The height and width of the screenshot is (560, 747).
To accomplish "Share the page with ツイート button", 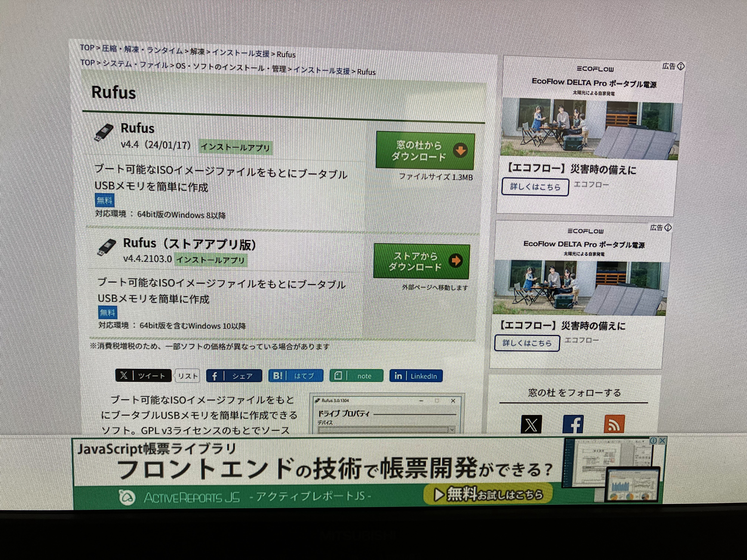I will point(143,376).
